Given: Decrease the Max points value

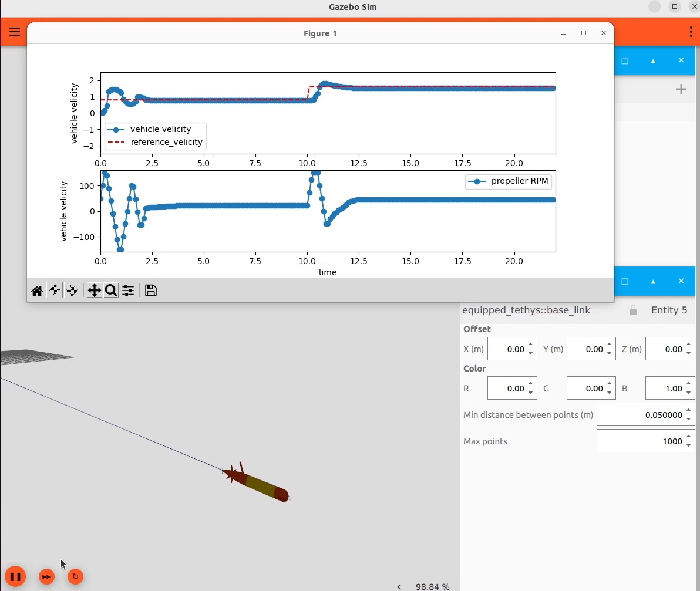Looking at the screenshot, I should point(688,445).
